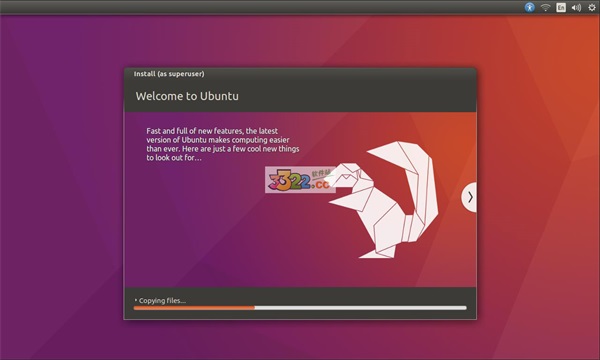The image size is (600, 360).
Task: Click the white unfilled progress bar section
Action: click(360, 308)
